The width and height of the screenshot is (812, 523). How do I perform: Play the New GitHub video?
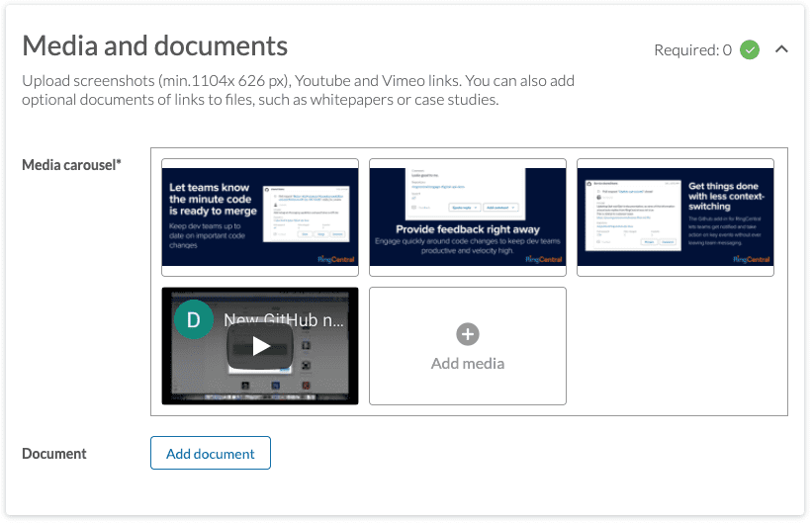(260, 345)
